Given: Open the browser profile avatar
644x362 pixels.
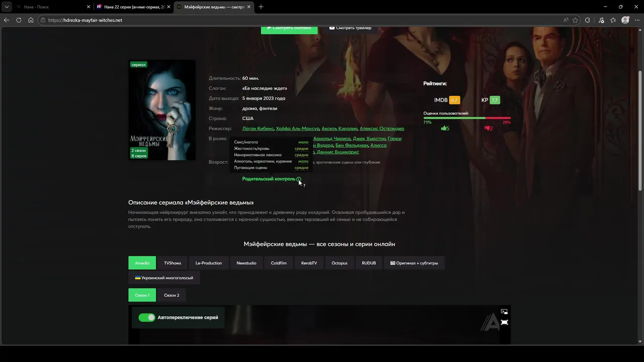Looking at the screenshot, I should click(x=625, y=20).
